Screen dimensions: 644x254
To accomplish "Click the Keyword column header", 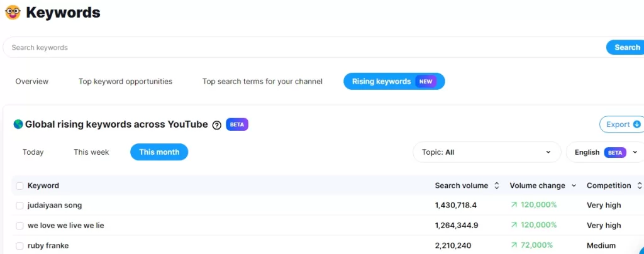I will (43, 185).
